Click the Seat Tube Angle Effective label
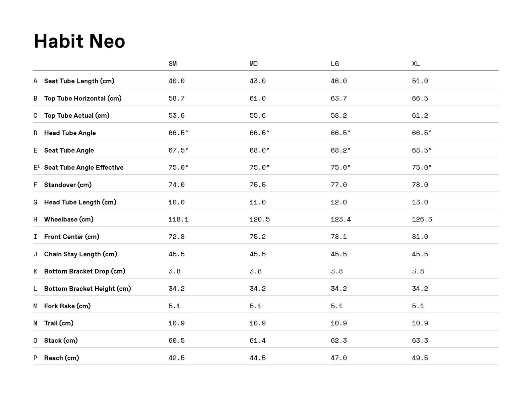 click(84, 168)
